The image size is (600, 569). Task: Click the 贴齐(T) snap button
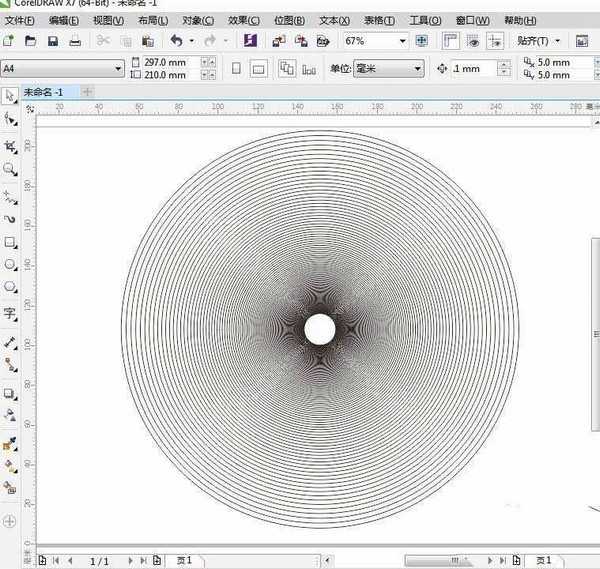click(x=539, y=41)
